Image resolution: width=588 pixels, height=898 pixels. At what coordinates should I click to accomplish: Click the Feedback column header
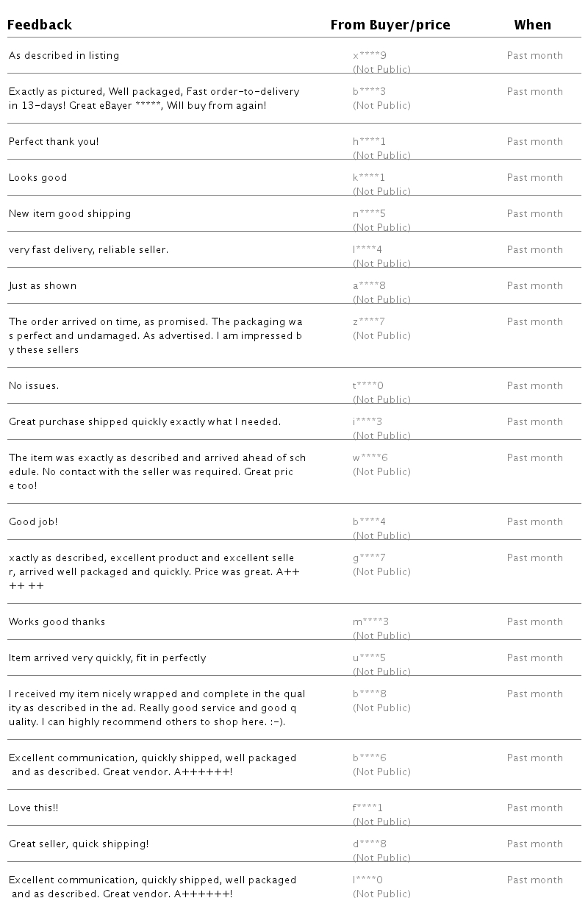[x=40, y=25]
